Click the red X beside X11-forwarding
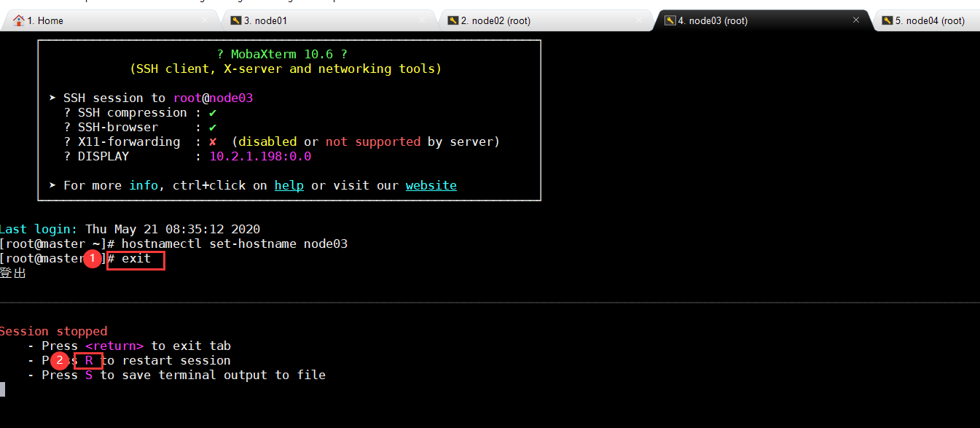This screenshot has height=428, width=980. point(213,141)
